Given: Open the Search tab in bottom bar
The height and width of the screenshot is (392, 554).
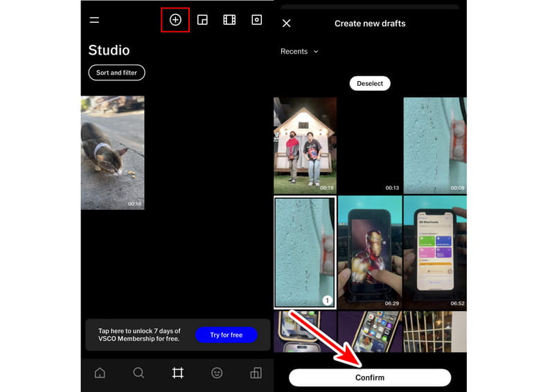Looking at the screenshot, I should (138, 373).
